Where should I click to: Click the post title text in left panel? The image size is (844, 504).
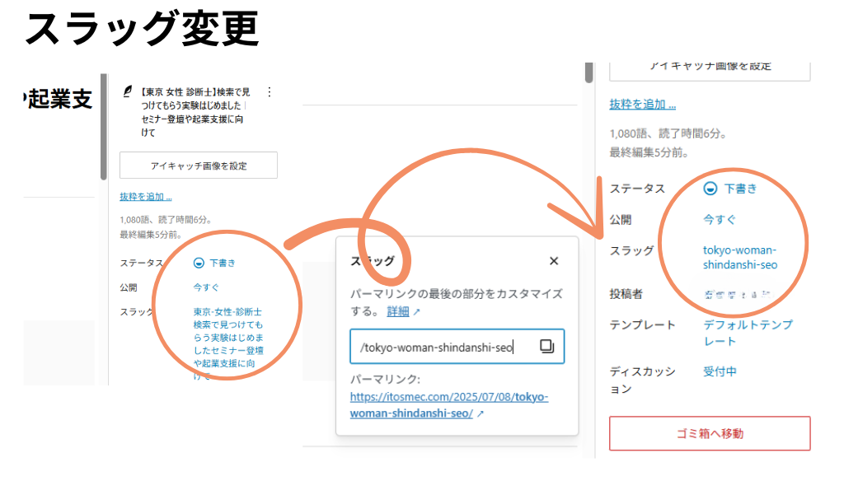click(194, 113)
